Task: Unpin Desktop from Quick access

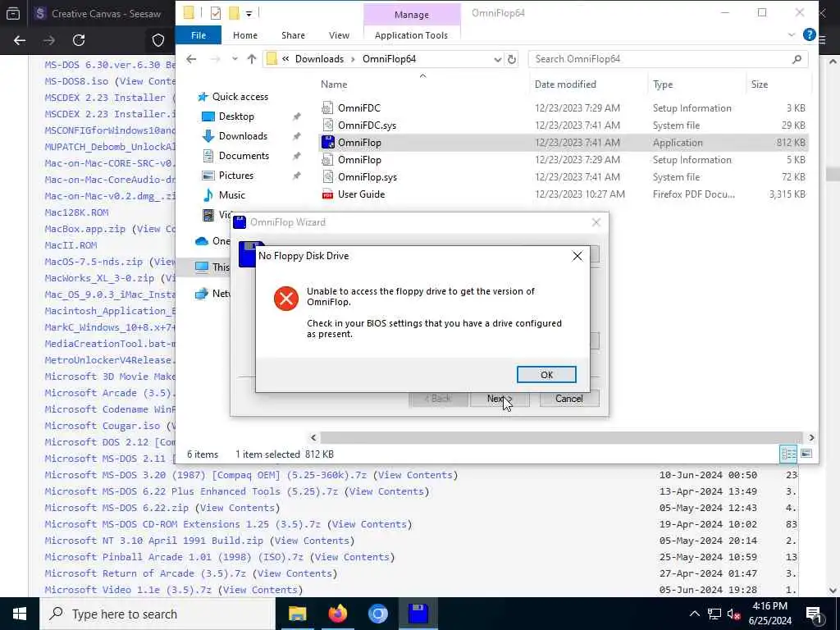Action: click(296, 116)
